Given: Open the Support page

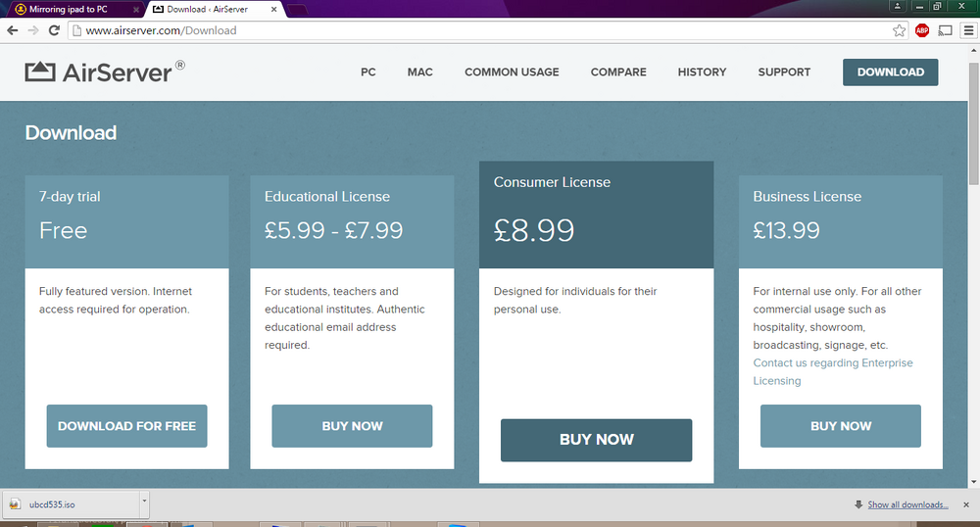Looking at the screenshot, I should [784, 72].
